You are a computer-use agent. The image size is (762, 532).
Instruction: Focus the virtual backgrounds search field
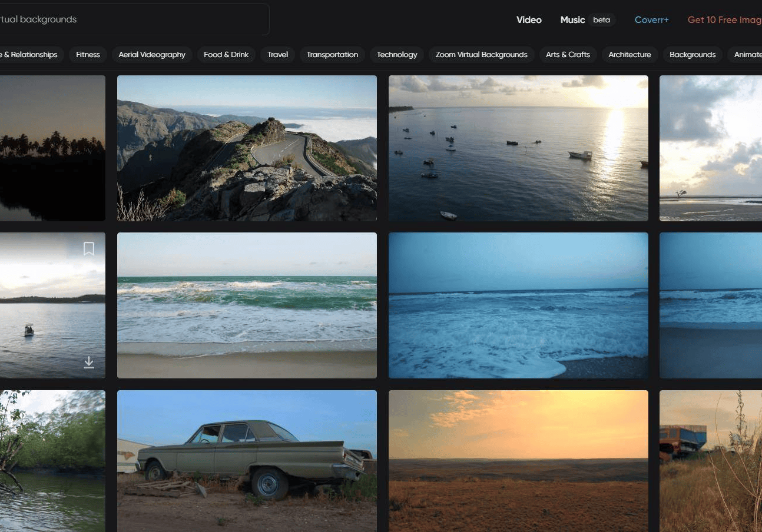134,19
